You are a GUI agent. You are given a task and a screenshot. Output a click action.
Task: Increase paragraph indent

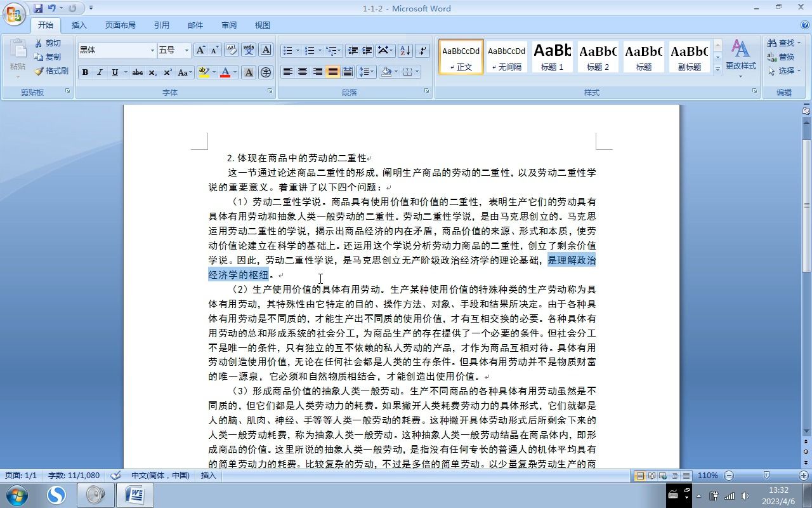pos(367,50)
